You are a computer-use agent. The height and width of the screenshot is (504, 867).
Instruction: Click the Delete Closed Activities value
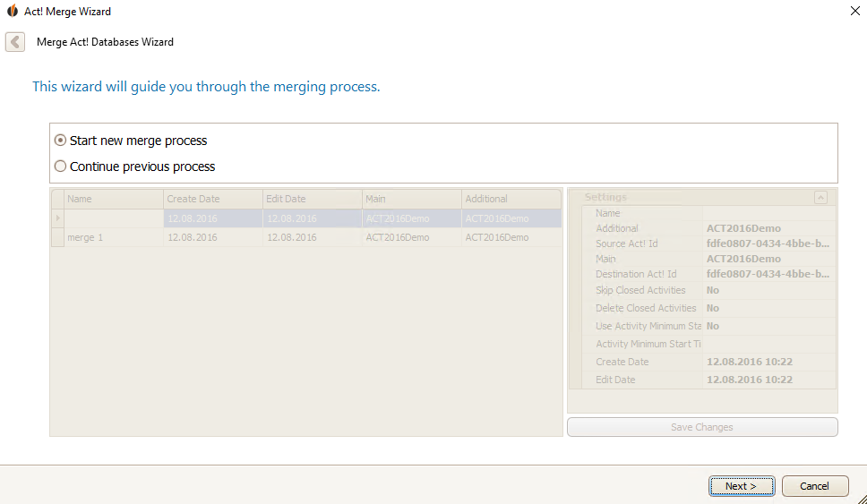(769, 308)
